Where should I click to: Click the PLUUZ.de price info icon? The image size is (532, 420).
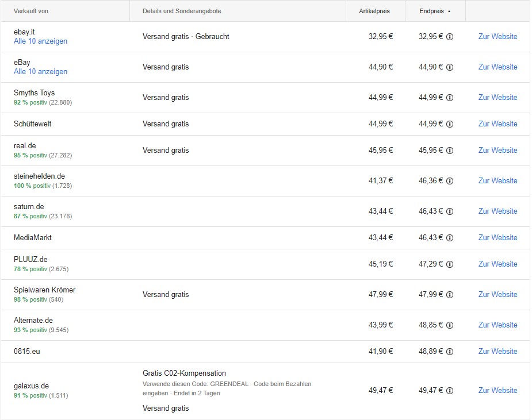click(450, 265)
